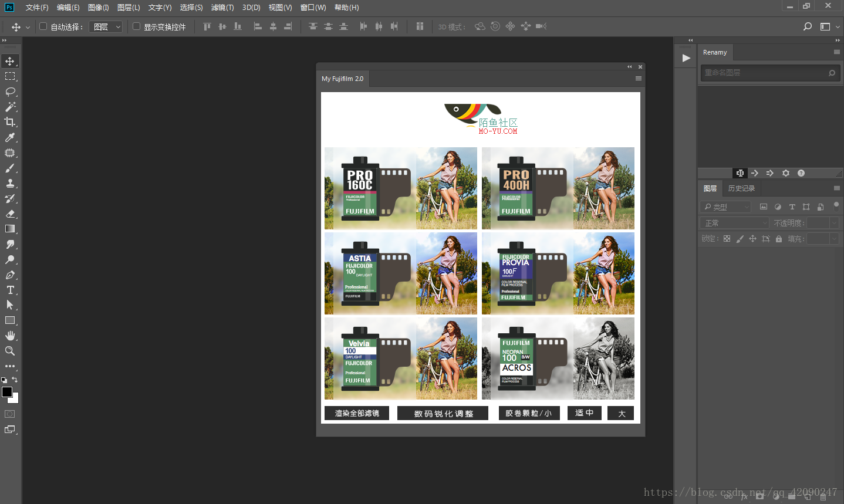Open the 窗口(W) menu
This screenshot has height=504, width=844.
coord(313,8)
